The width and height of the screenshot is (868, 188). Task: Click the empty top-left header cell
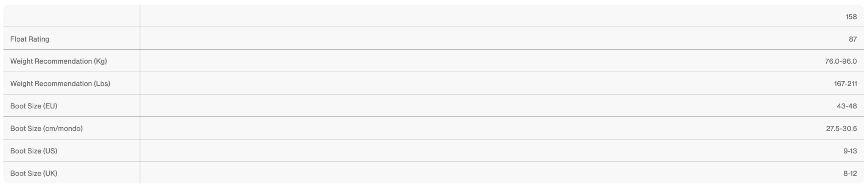point(71,16)
